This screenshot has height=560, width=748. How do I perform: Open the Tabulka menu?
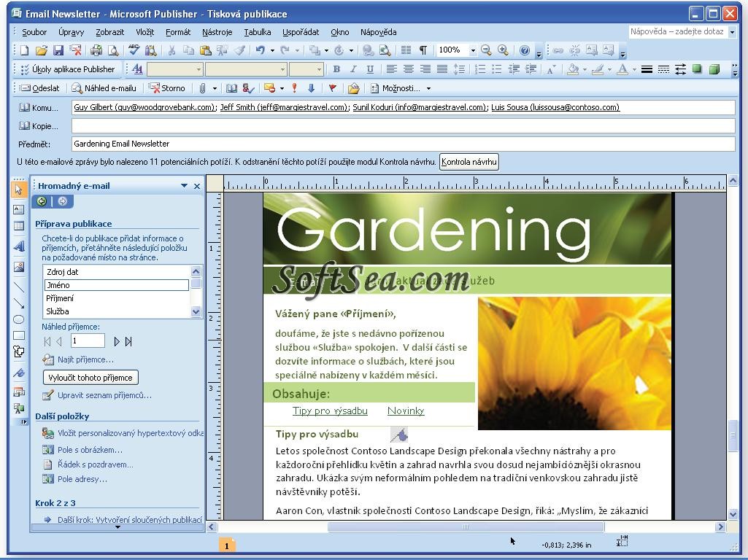click(x=257, y=32)
